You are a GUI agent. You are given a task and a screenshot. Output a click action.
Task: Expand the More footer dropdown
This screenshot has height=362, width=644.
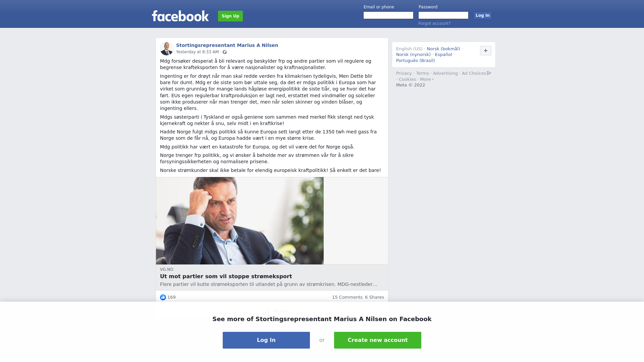(427, 79)
